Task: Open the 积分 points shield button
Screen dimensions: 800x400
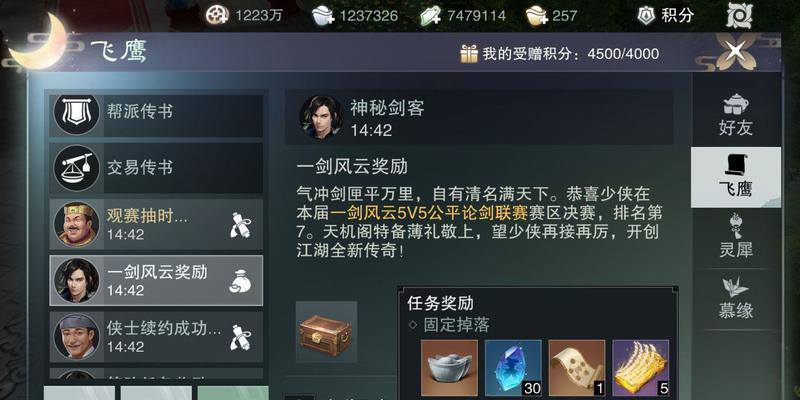Action: (x=666, y=15)
